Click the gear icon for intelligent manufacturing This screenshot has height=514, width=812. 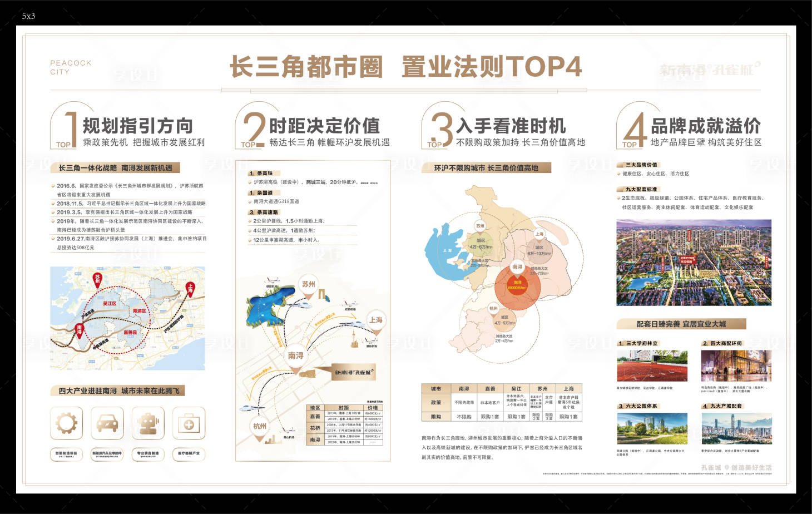coord(66,423)
